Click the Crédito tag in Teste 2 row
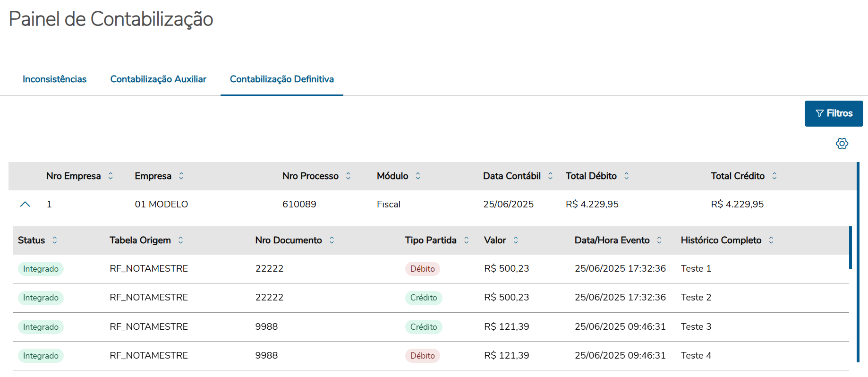 (424, 298)
